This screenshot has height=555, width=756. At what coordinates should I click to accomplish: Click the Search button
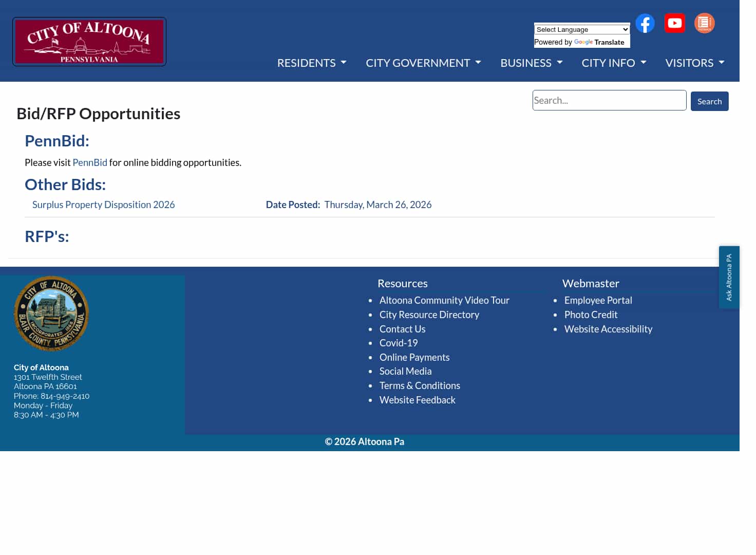point(710,101)
